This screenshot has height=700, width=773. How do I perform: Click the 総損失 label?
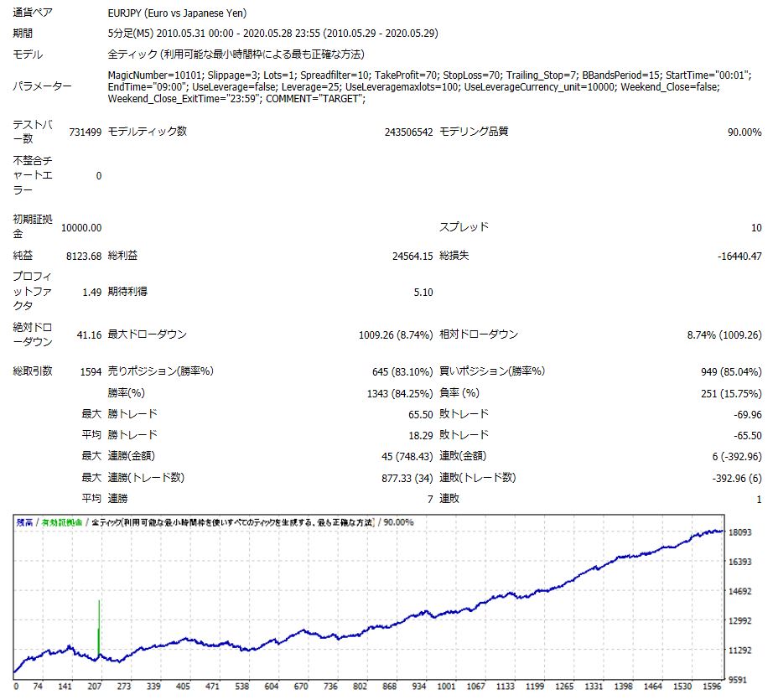(454, 256)
